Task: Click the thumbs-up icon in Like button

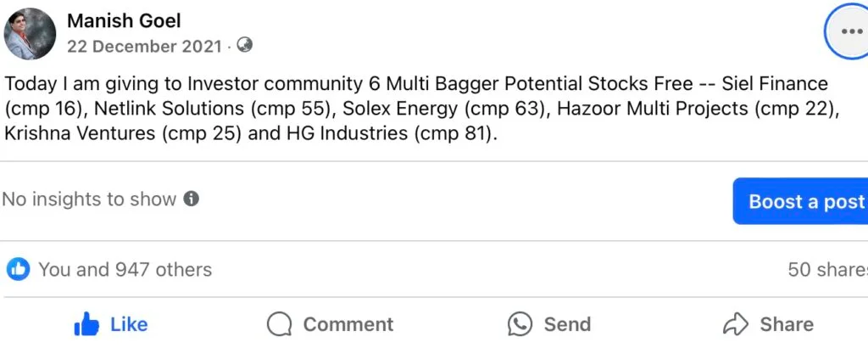Action: pyautogui.click(x=86, y=324)
